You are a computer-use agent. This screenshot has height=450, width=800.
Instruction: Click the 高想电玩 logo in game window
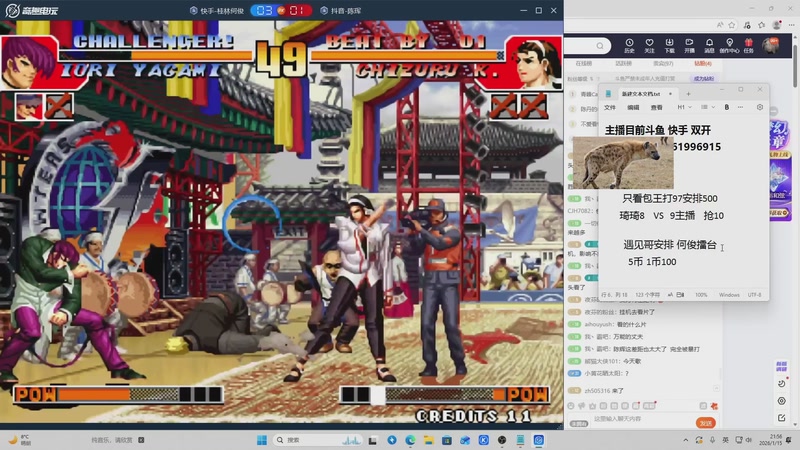click(x=32, y=10)
